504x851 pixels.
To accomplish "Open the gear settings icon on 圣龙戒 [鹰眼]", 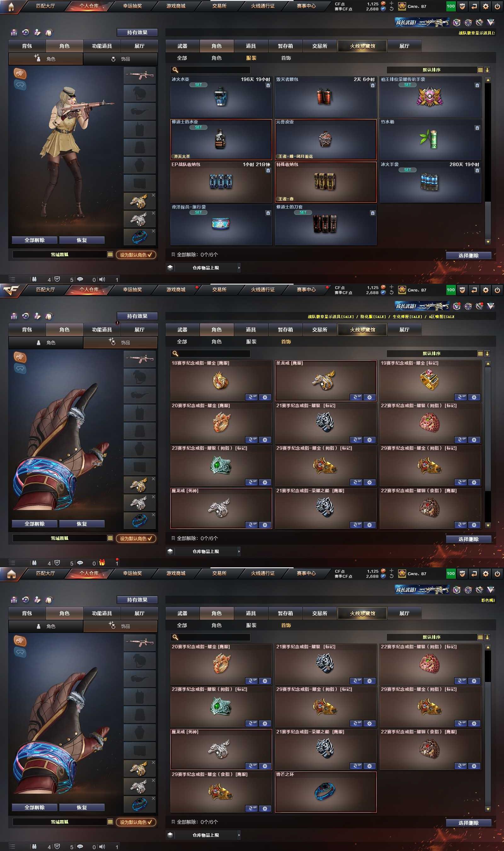I will click(369, 397).
